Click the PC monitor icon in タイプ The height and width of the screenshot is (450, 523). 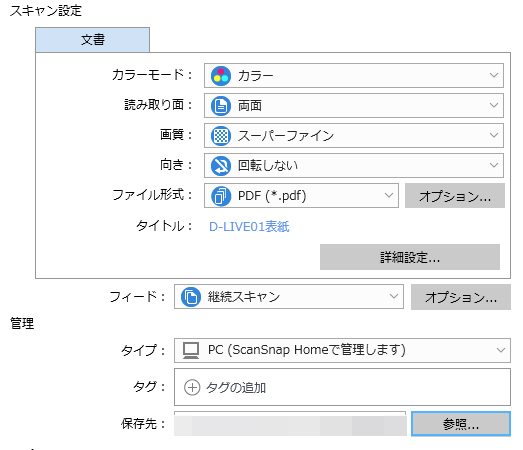(191, 350)
